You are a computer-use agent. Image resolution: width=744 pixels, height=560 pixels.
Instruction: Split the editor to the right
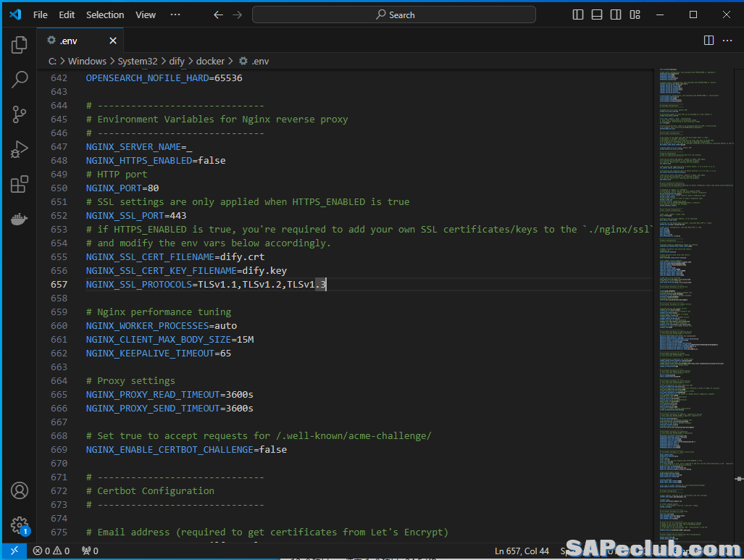tap(709, 41)
